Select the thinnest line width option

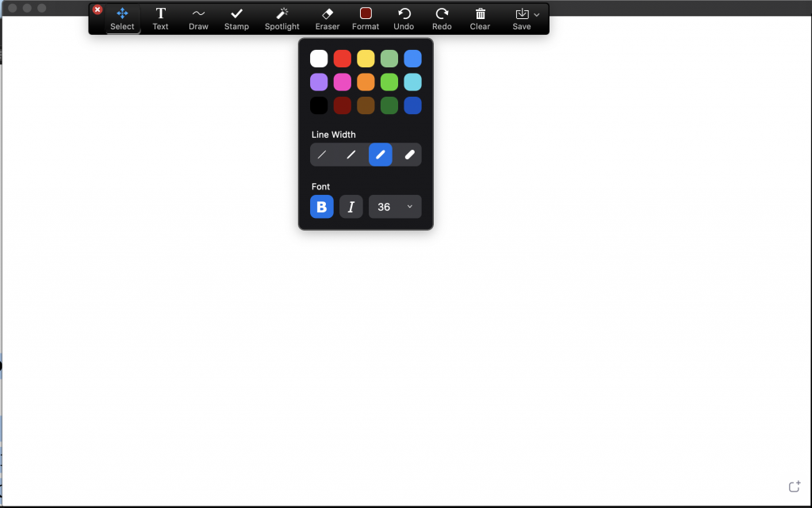tap(322, 155)
